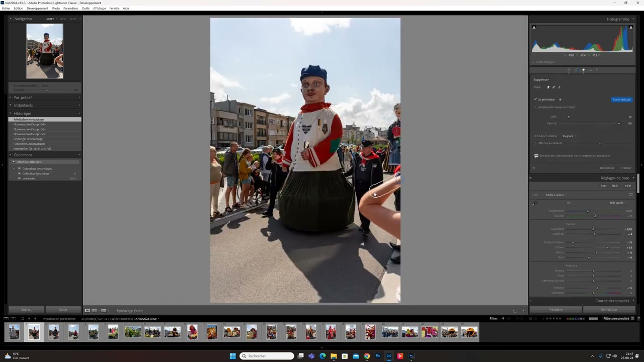Open the Masking tool icon
The height and width of the screenshot is (362, 644).
point(597,70)
